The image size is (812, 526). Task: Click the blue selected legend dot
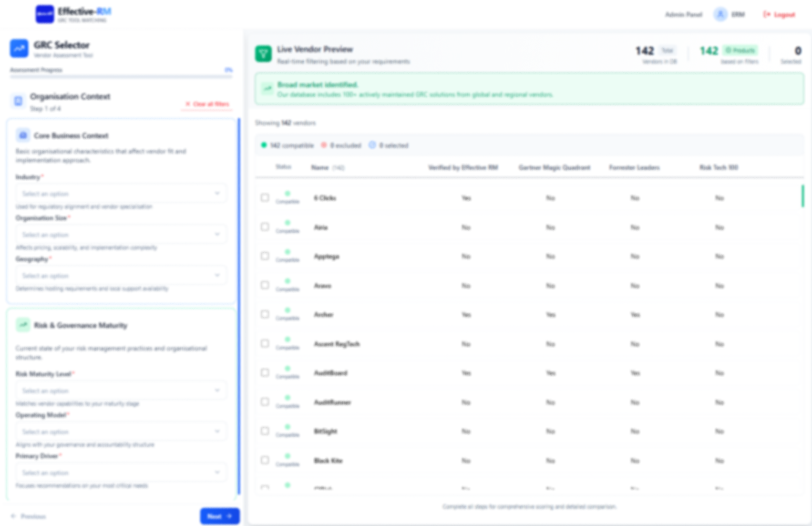(x=372, y=145)
